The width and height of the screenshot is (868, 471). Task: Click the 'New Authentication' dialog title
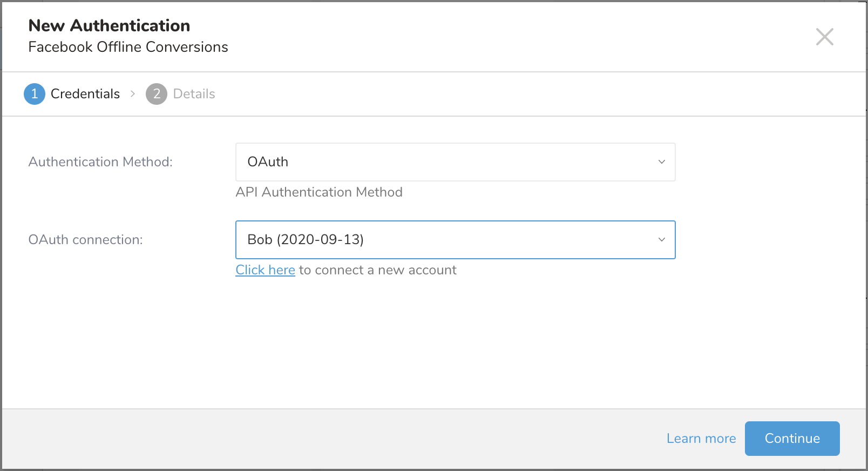pyautogui.click(x=109, y=25)
